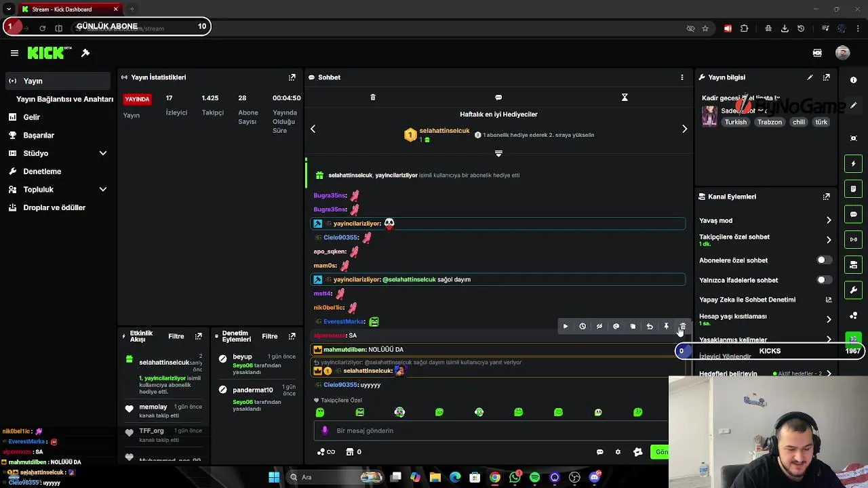
Task: Click the reply arrow icon in message actions
Action: tap(650, 327)
